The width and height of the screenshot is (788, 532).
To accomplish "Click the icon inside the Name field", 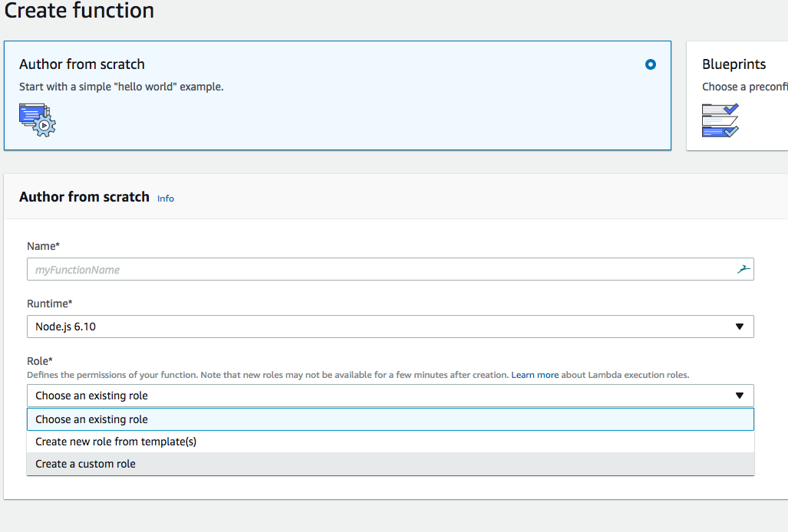I will [x=743, y=269].
